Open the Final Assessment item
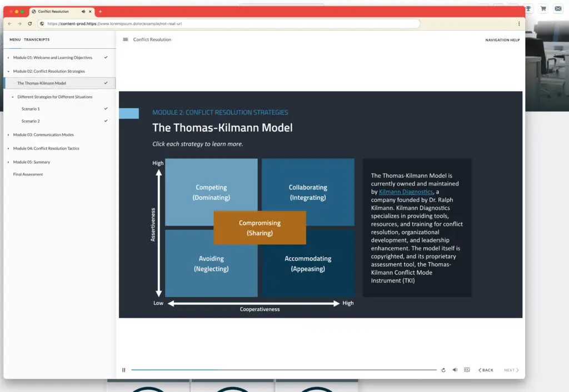This screenshot has width=569, height=392. [x=28, y=174]
